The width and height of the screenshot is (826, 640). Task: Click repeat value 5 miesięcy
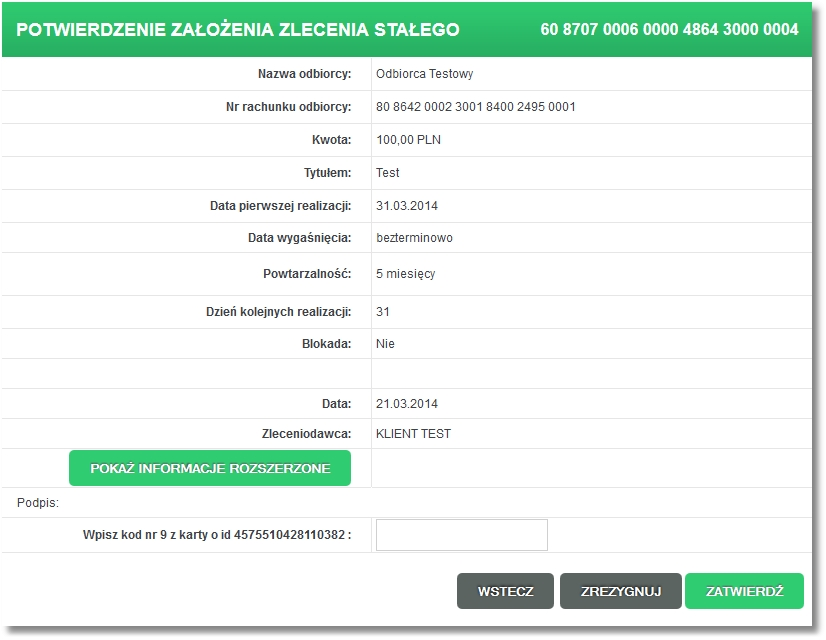[x=406, y=274]
